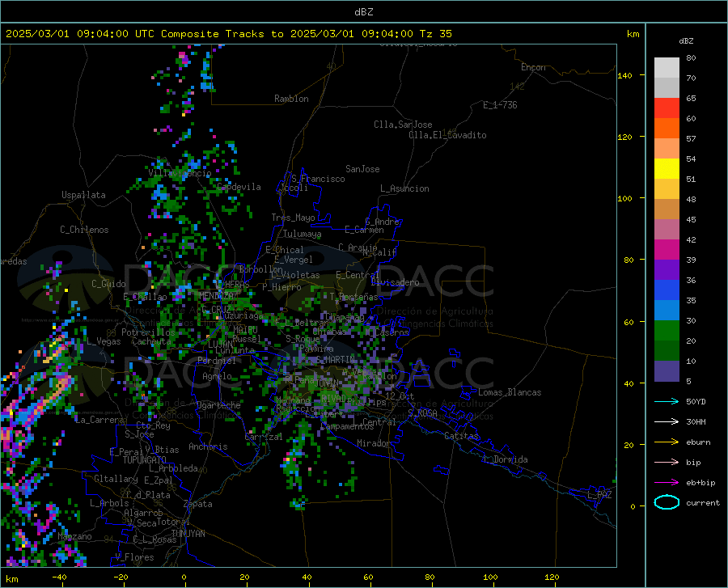Click the UTC Composite Tracks timestamp header
Image resolution: width=728 pixels, height=588 pixels.
click(228, 34)
